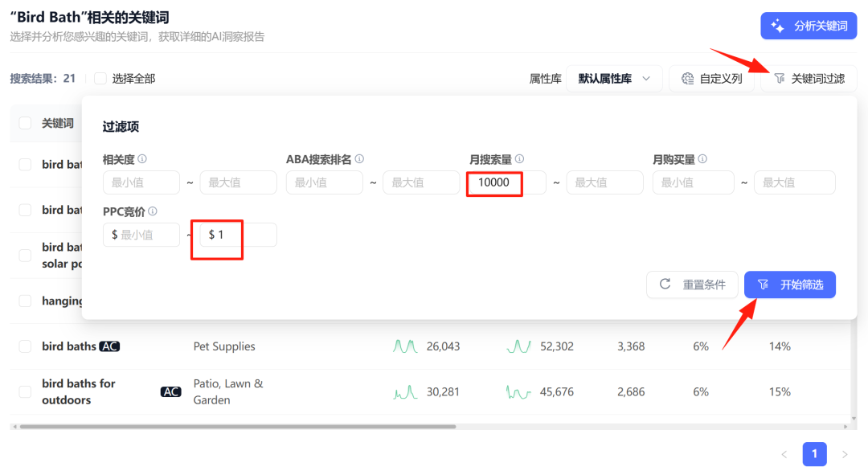Screen dimensions: 868x475
Task: Click the PPC竞价 minimum price field
Action: point(141,235)
